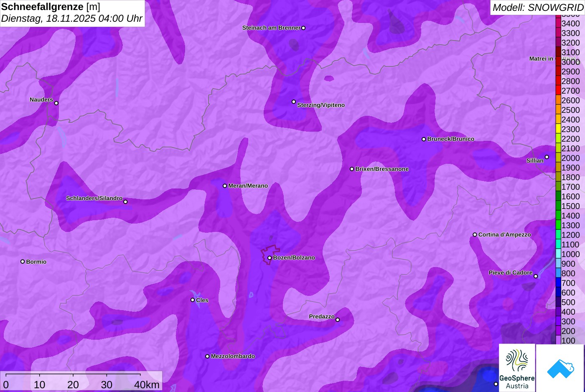
Task: Select the "100" legend value
Action: coord(568,341)
